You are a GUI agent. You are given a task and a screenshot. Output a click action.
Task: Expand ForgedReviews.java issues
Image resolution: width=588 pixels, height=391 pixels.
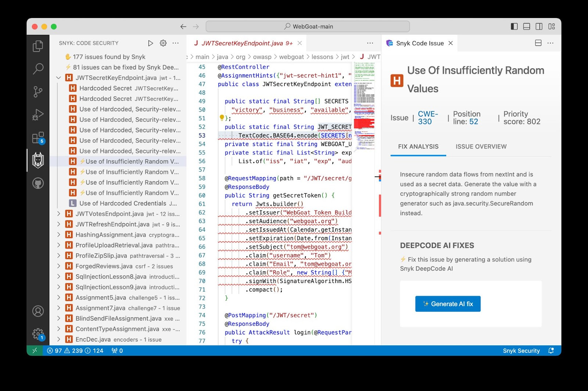coord(58,266)
